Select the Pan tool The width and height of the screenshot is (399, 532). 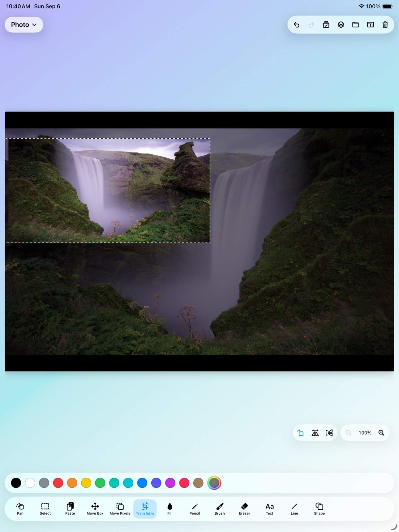click(20, 509)
